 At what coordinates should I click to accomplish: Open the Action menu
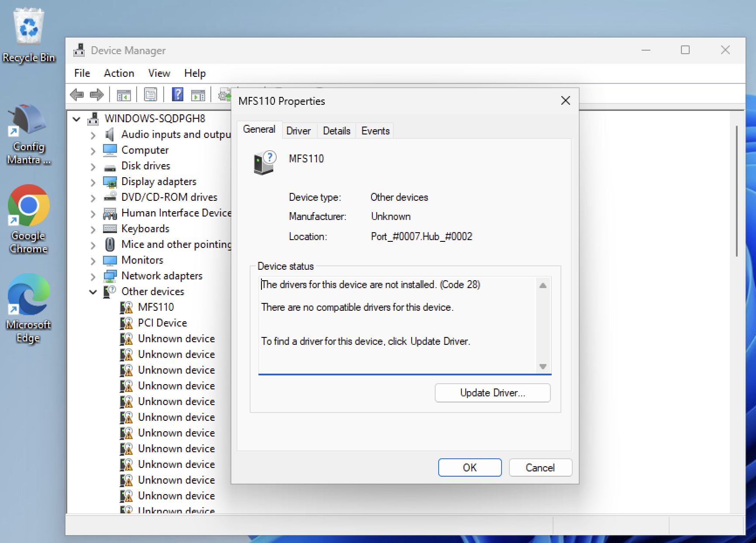(119, 73)
